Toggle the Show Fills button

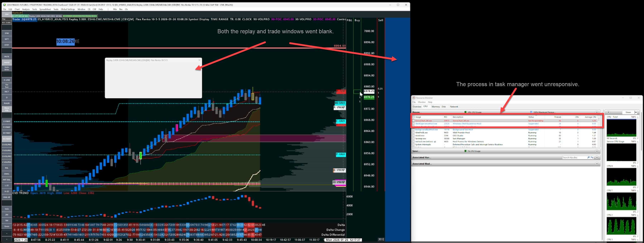click(x=7, y=109)
